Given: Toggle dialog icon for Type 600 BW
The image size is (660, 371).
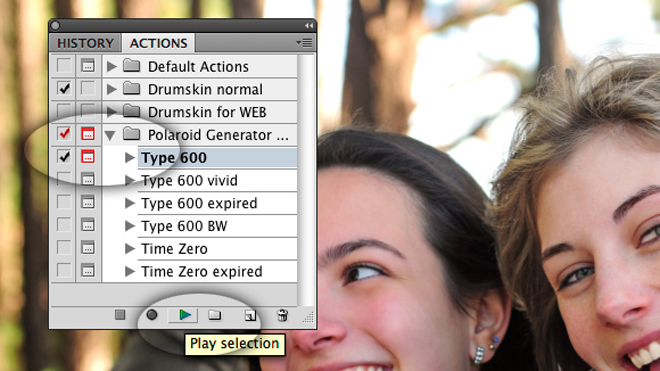Looking at the screenshot, I should pos(88,225).
